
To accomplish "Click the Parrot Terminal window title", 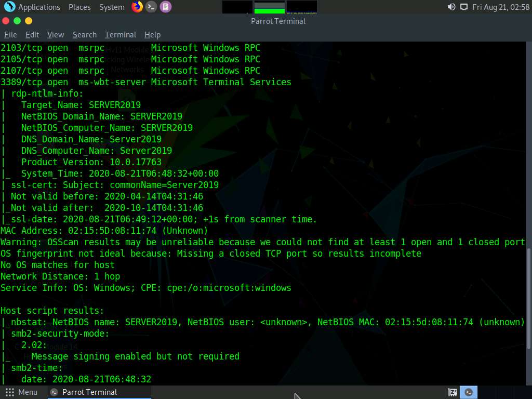I will tap(278, 21).
